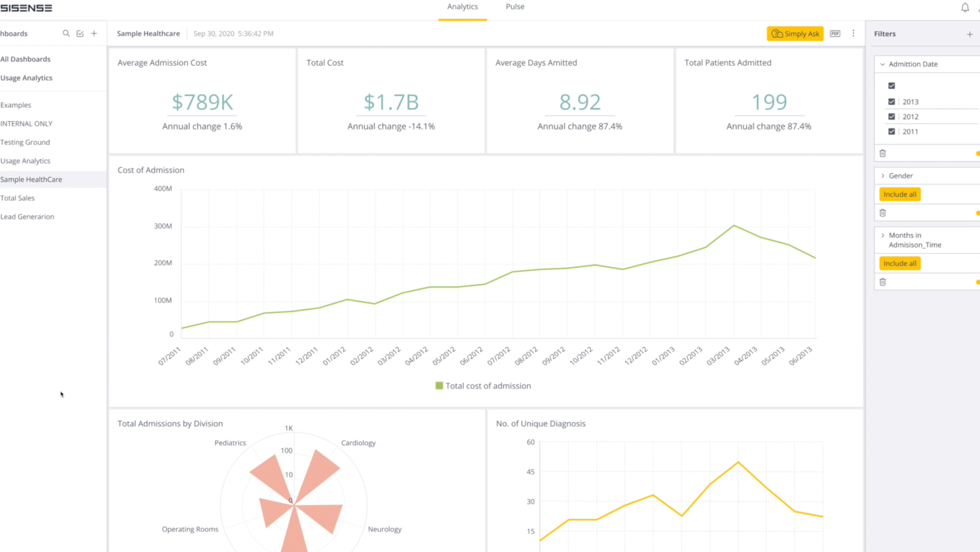Open All Dashboards
The image size is (980, 552).
[x=25, y=59]
